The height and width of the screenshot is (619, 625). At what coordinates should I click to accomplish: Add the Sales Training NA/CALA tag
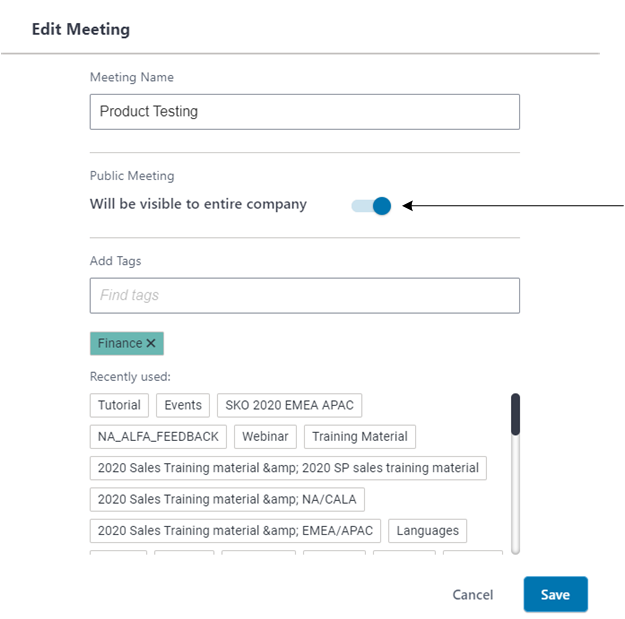coord(227,499)
